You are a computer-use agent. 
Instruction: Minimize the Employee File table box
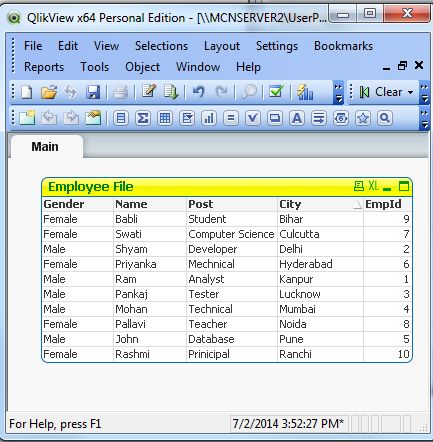coord(387,189)
